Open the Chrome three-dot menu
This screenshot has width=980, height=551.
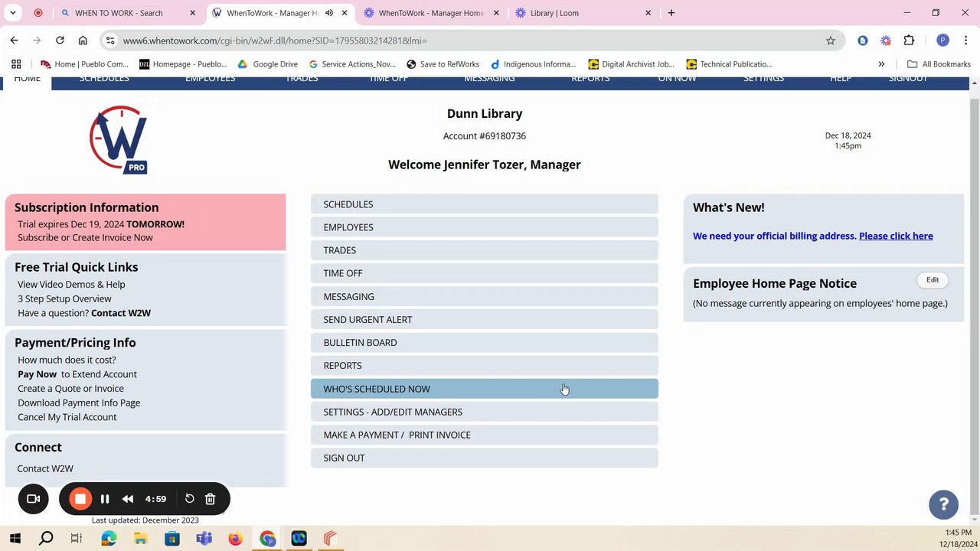(x=965, y=41)
